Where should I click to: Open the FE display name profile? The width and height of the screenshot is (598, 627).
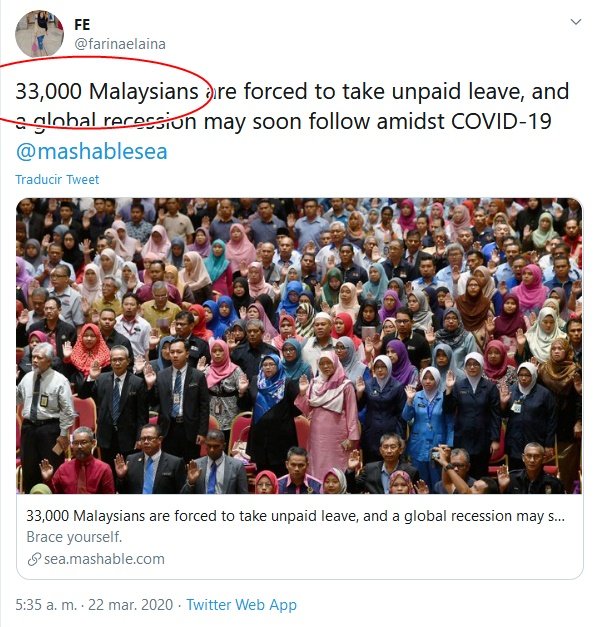(x=82, y=25)
